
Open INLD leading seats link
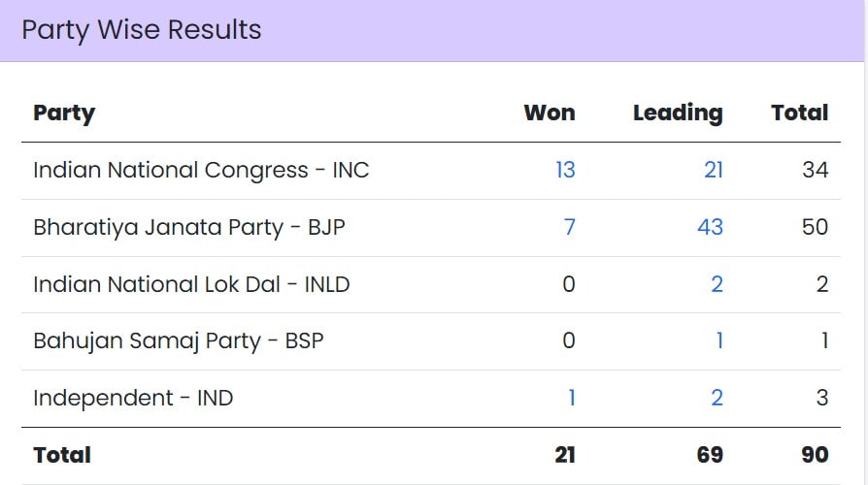[x=717, y=284]
